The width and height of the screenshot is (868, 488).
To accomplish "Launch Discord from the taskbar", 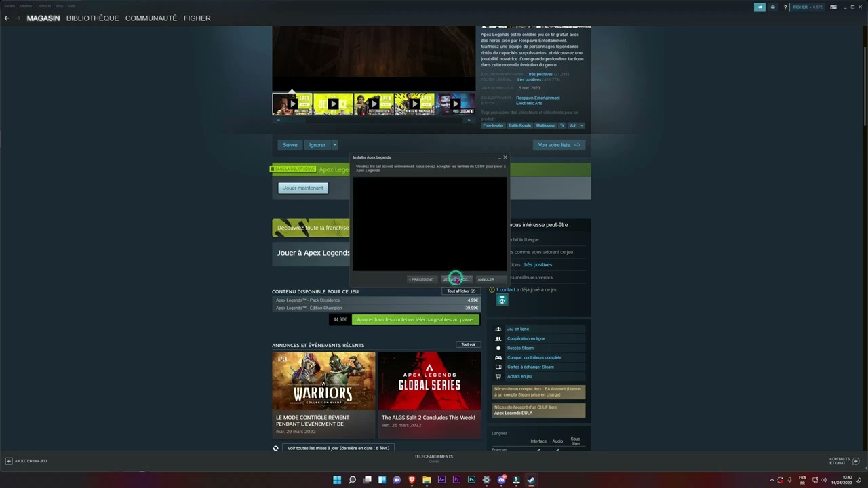I will (501, 480).
